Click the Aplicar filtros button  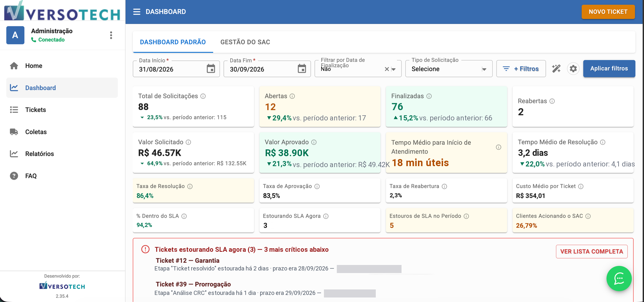pos(609,69)
